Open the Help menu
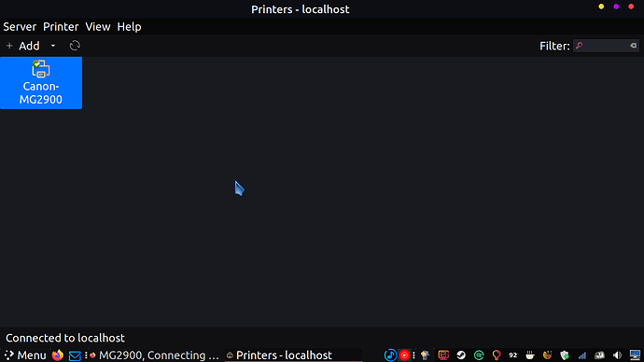Viewport: 644px width, 362px height. [x=129, y=27]
